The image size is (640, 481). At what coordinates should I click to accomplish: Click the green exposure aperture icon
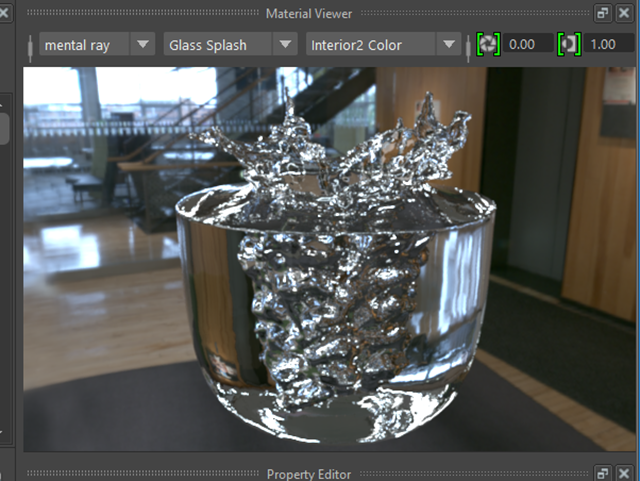tap(488, 44)
